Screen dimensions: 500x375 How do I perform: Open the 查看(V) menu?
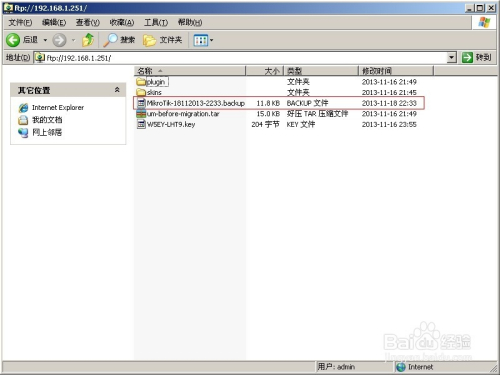(x=88, y=22)
